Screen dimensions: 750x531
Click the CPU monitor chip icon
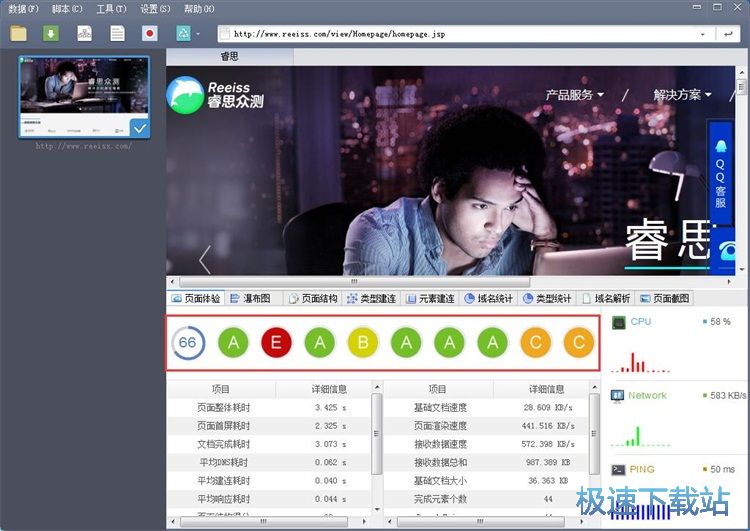point(618,322)
